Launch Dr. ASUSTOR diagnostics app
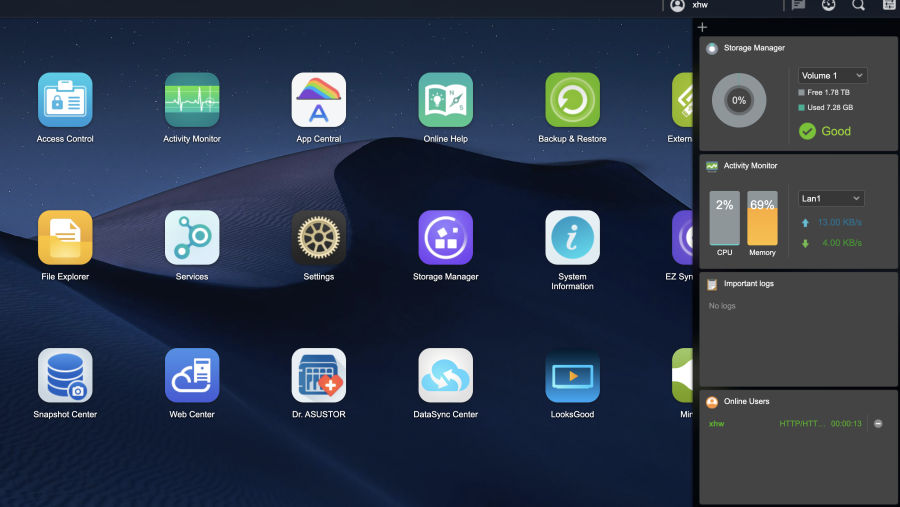Image resolution: width=900 pixels, height=507 pixels. (x=319, y=376)
